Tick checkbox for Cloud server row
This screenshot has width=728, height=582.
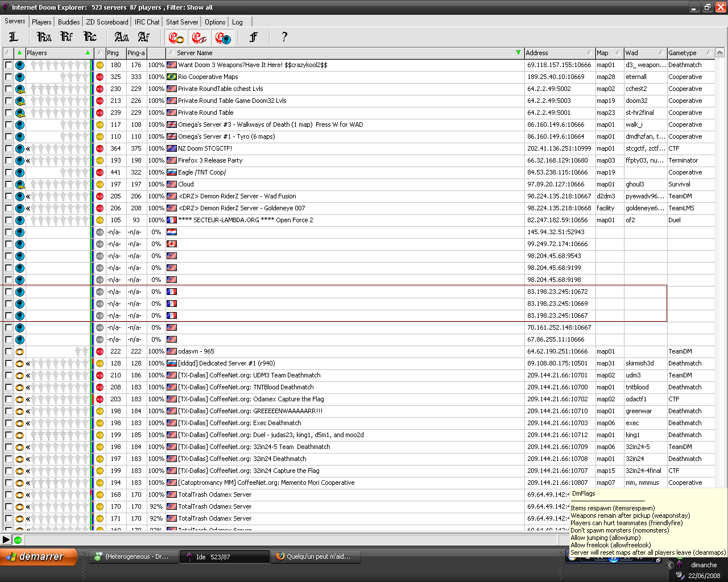point(9,184)
